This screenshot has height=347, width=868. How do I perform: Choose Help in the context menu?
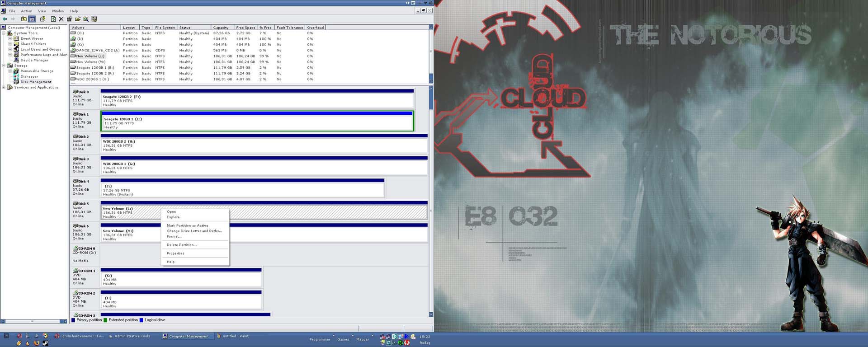(x=195, y=262)
